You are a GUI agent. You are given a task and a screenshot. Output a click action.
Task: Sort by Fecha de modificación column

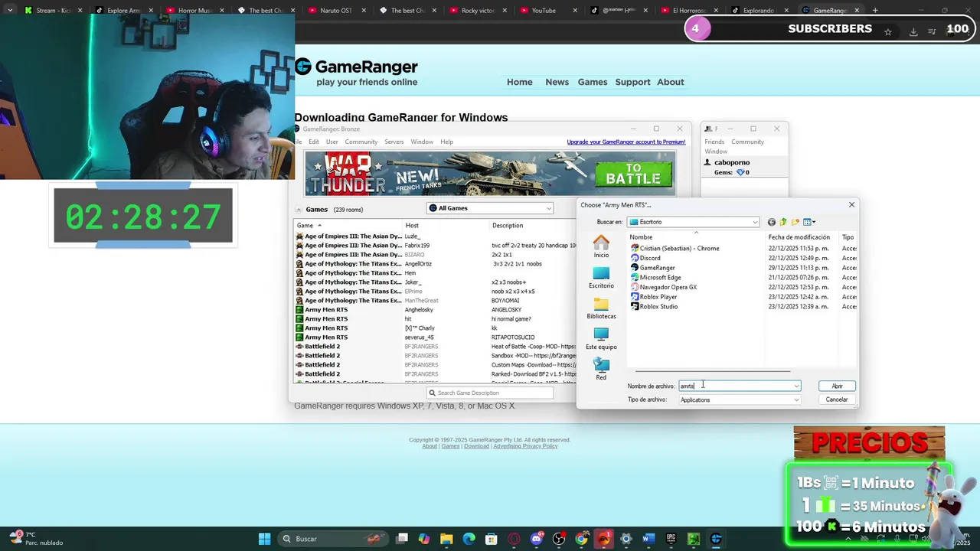point(799,237)
